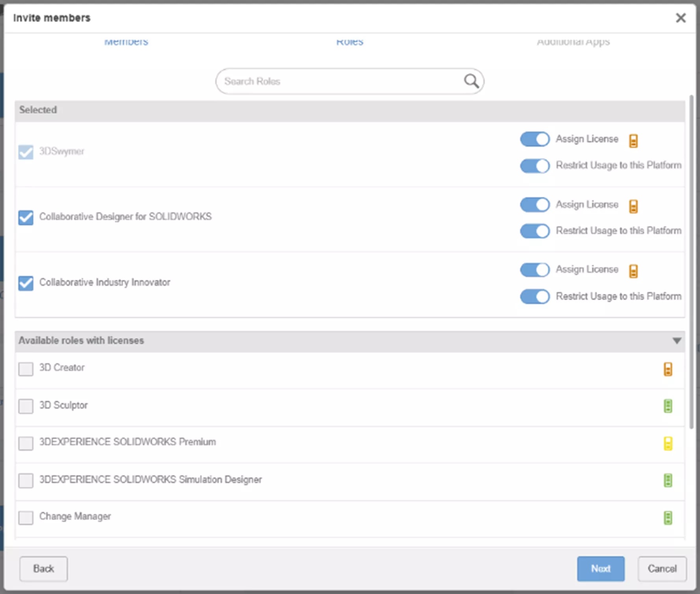Switch to the Members tab

point(126,42)
